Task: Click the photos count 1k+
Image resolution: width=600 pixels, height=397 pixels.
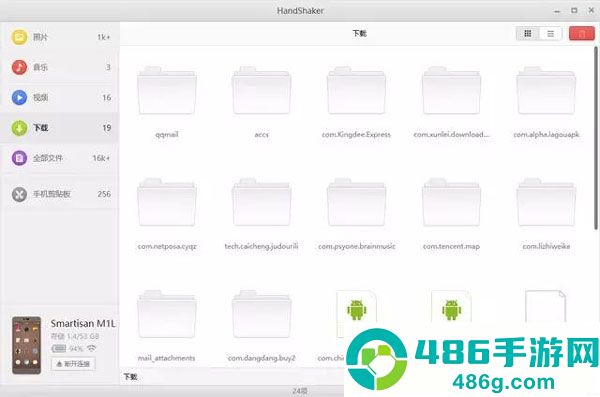Action: [x=104, y=37]
